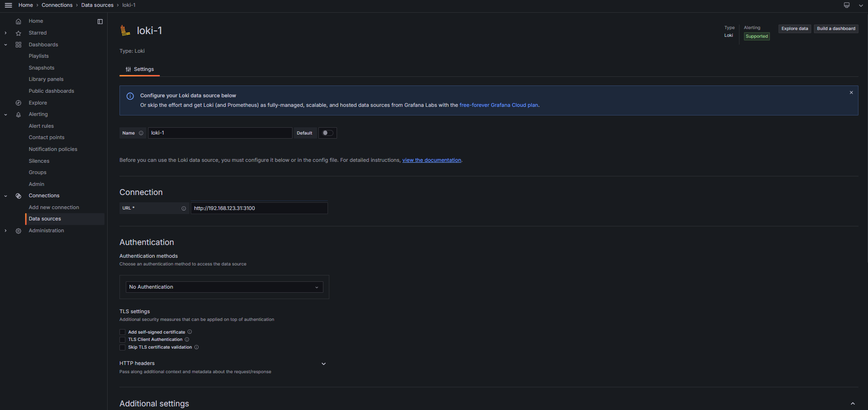Open Contact points in sidebar
868x410 pixels.
[x=46, y=137]
